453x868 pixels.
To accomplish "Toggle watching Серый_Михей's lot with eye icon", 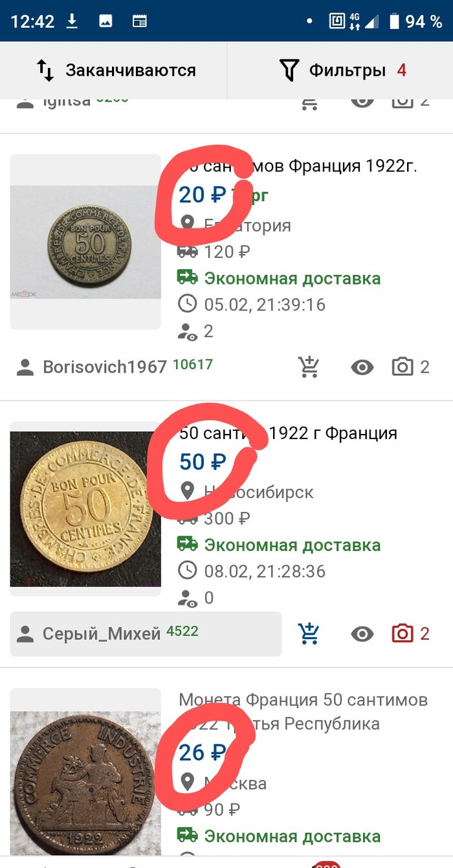I will click(x=362, y=634).
